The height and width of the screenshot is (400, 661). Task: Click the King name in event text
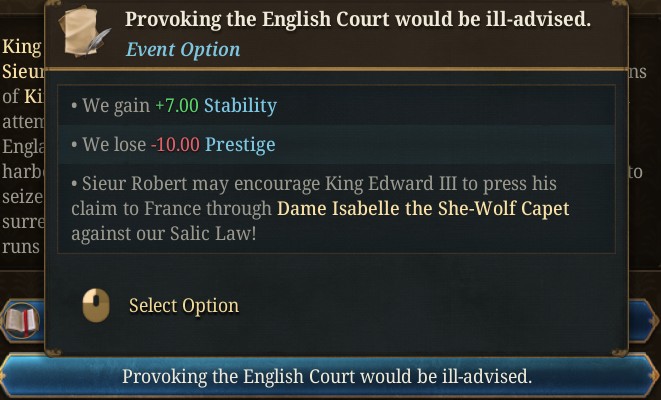(x=21, y=46)
